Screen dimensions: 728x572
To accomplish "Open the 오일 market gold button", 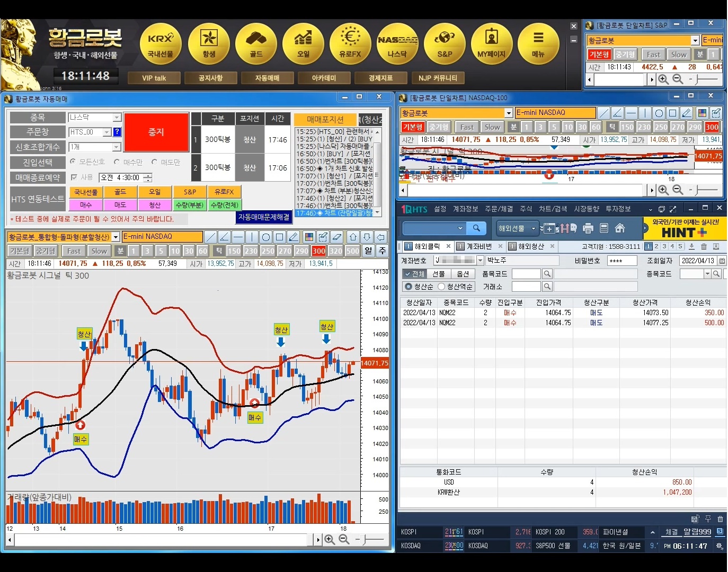I will pos(303,44).
